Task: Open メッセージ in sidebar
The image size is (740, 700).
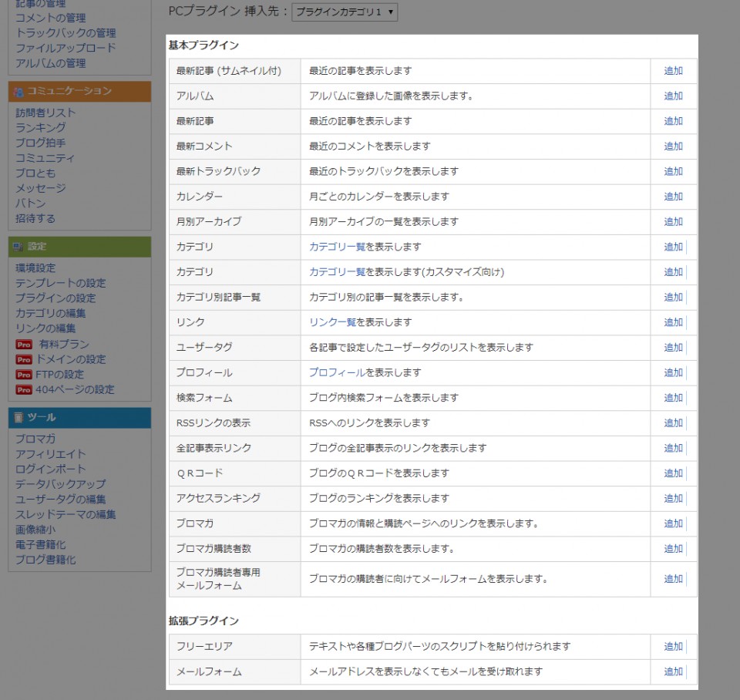Action: click(x=41, y=188)
